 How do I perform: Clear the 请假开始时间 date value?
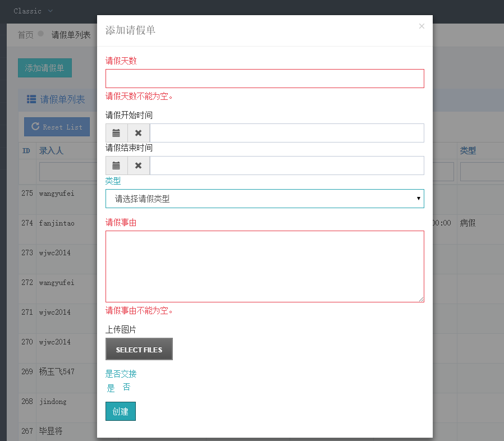coord(139,133)
